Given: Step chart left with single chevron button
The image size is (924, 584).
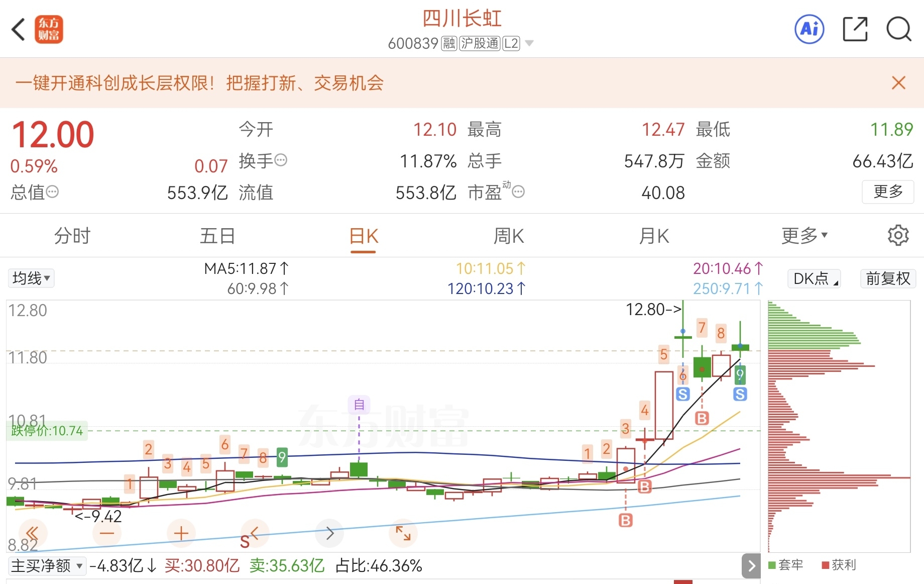Looking at the screenshot, I should 255,533.
